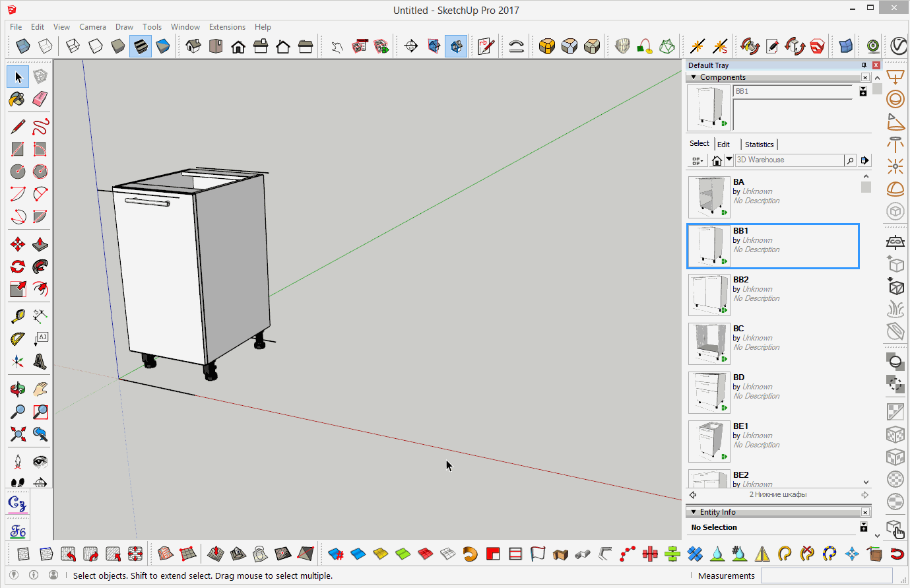This screenshot has width=910, height=588.
Task: Toggle X-ray face style
Action: click(x=23, y=46)
